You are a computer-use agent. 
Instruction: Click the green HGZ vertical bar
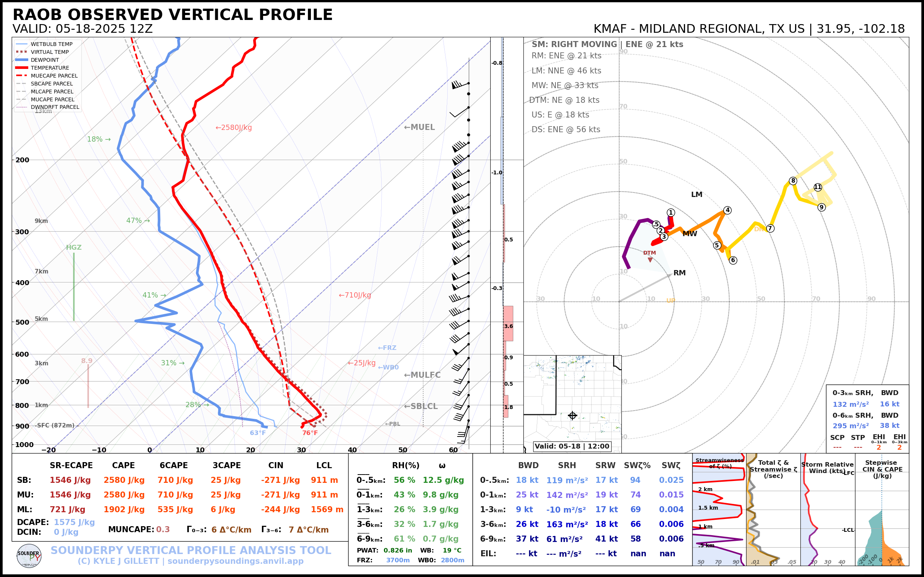coord(74,286)
